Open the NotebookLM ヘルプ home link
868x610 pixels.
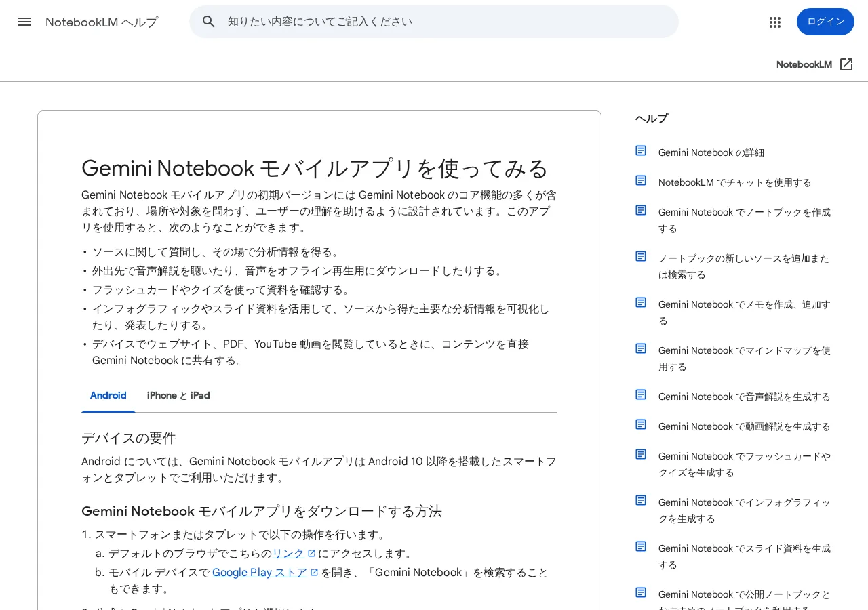click(102, 22)
